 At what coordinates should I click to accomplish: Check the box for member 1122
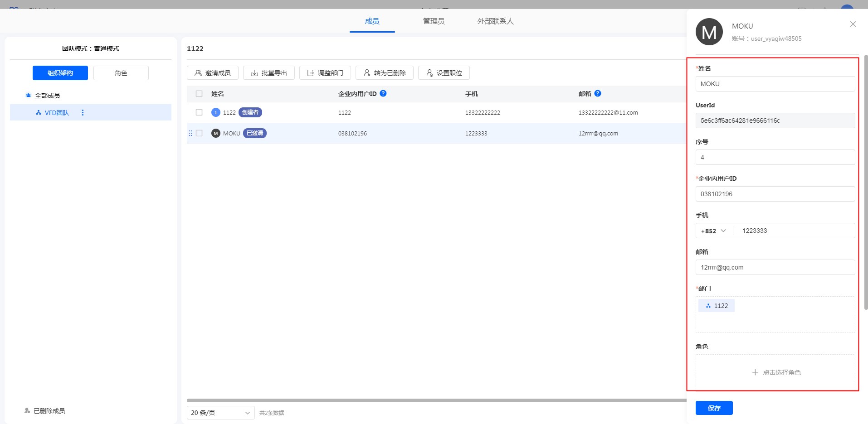coord(199,112)
